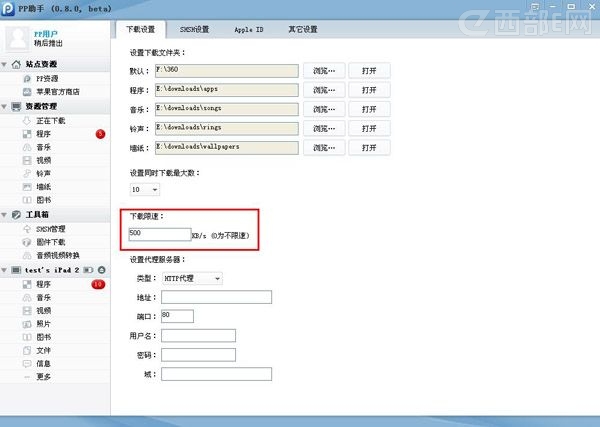Select 照片 icon under test's iPad 2
Screen dimensions: 600x427
tap(27, 324)
